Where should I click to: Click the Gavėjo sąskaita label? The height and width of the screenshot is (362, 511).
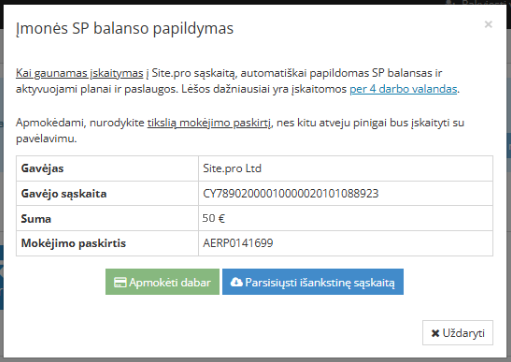point(64,194)
